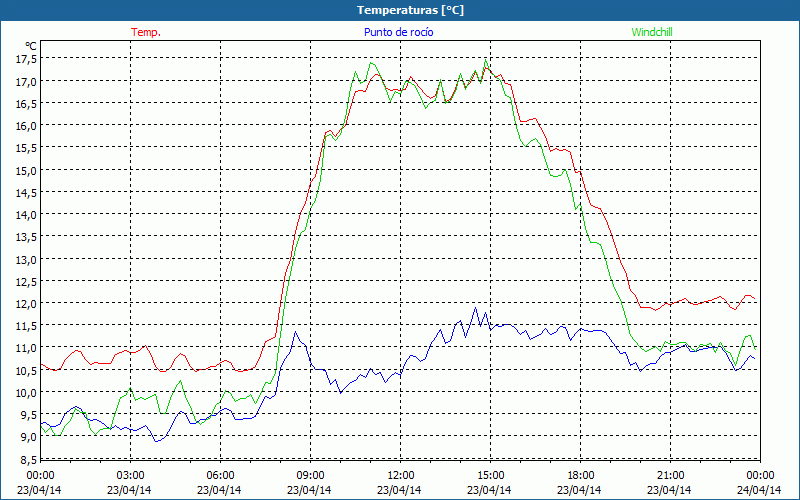This screenshot has width=800, height=500.
Task: Click the 21:00 time axis label
Action: pos(670,476)
